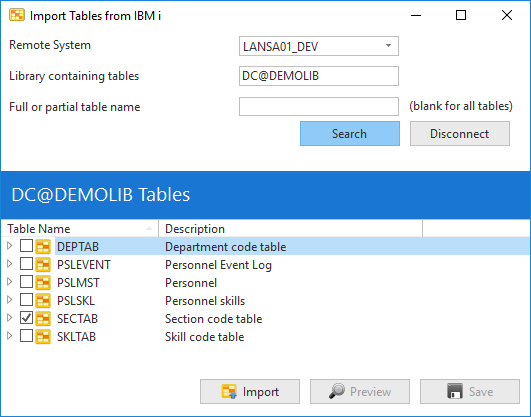Click the SKLTAB table icon

pyautogui.click(x=43, y=336)
